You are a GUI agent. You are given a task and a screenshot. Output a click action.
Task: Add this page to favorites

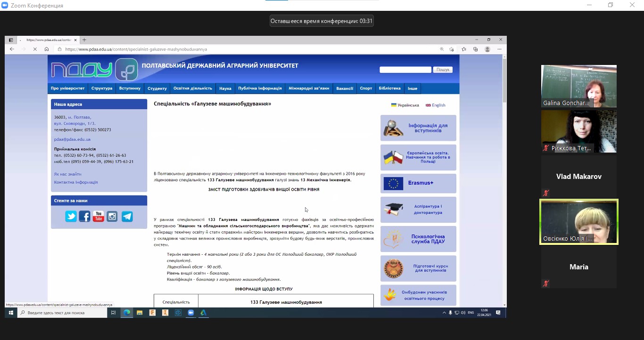click(x=452, y=49)
